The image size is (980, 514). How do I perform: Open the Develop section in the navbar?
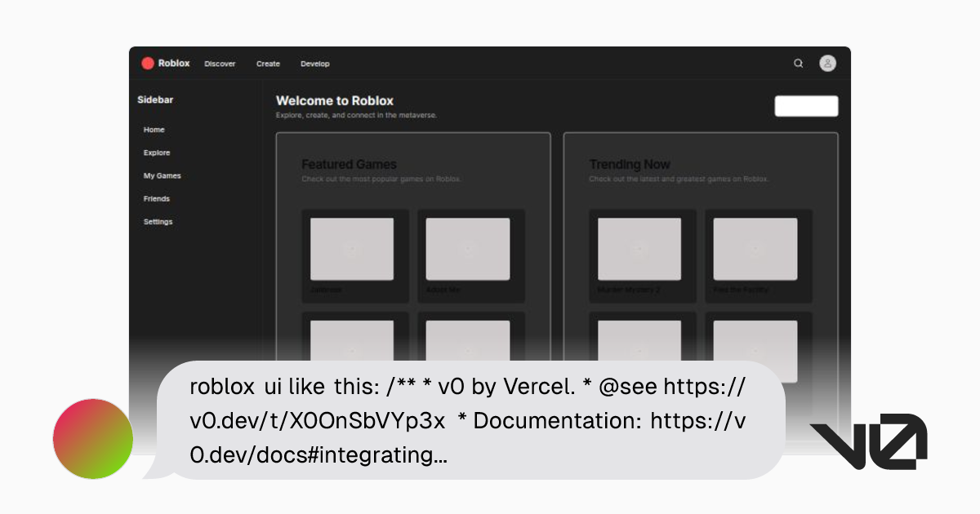pos(314,63)
